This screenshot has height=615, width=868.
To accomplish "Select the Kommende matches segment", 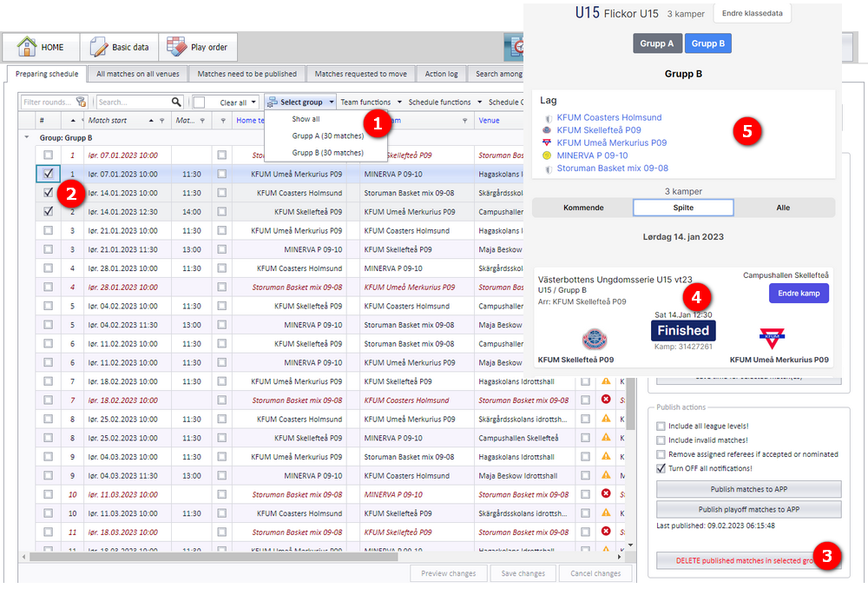I will coord(583,208).
